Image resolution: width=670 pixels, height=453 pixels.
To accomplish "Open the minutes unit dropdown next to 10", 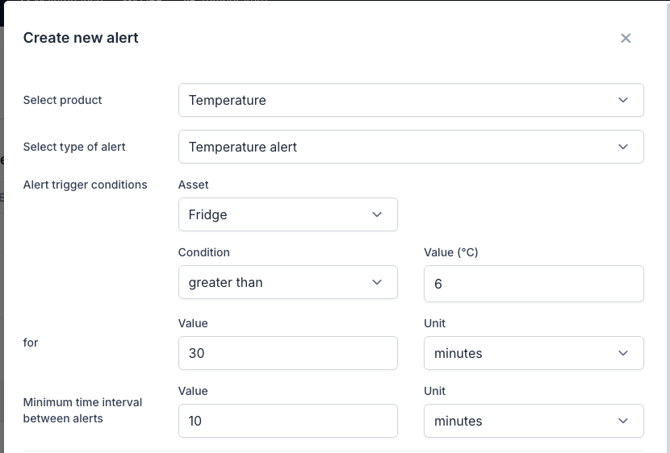I will 534,421.
